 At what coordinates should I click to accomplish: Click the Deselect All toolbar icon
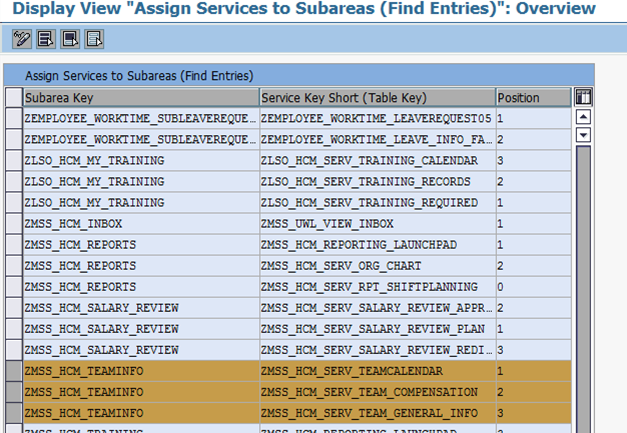coord(94,39)
